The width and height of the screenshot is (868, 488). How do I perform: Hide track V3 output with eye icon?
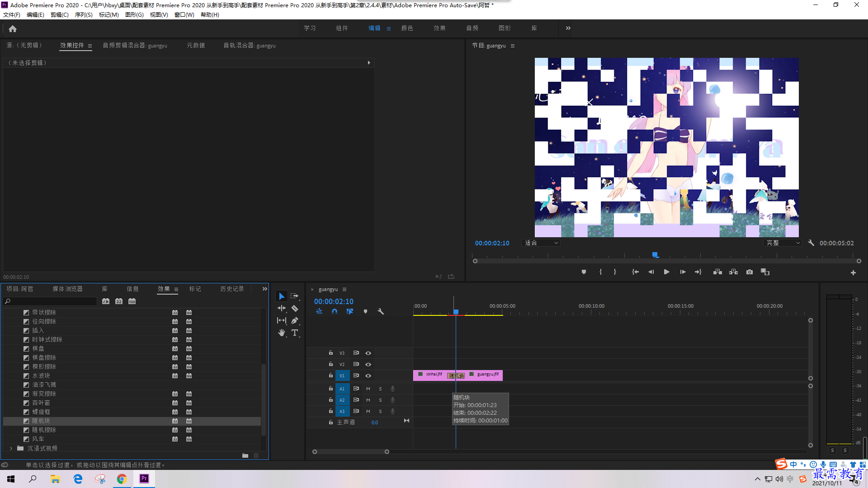368,353
